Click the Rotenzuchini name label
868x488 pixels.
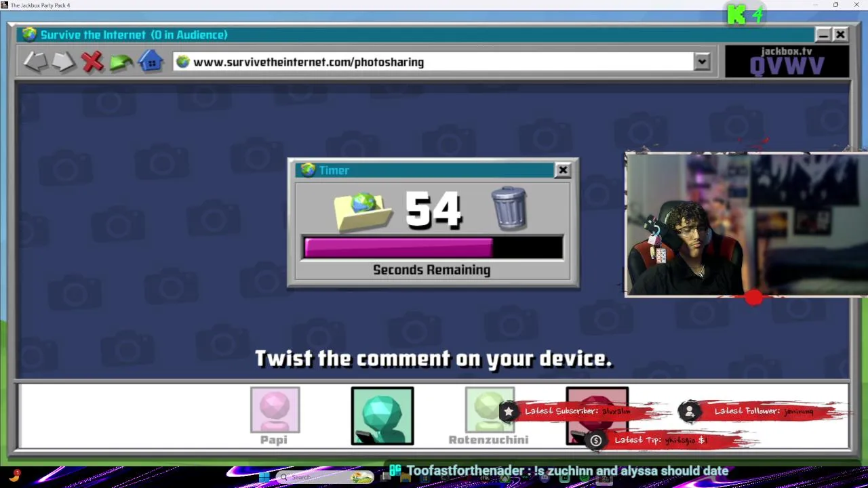[488, 440]
